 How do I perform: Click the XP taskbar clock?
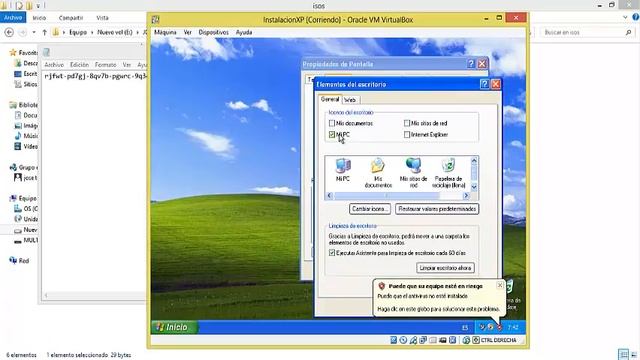coord(513,327)
